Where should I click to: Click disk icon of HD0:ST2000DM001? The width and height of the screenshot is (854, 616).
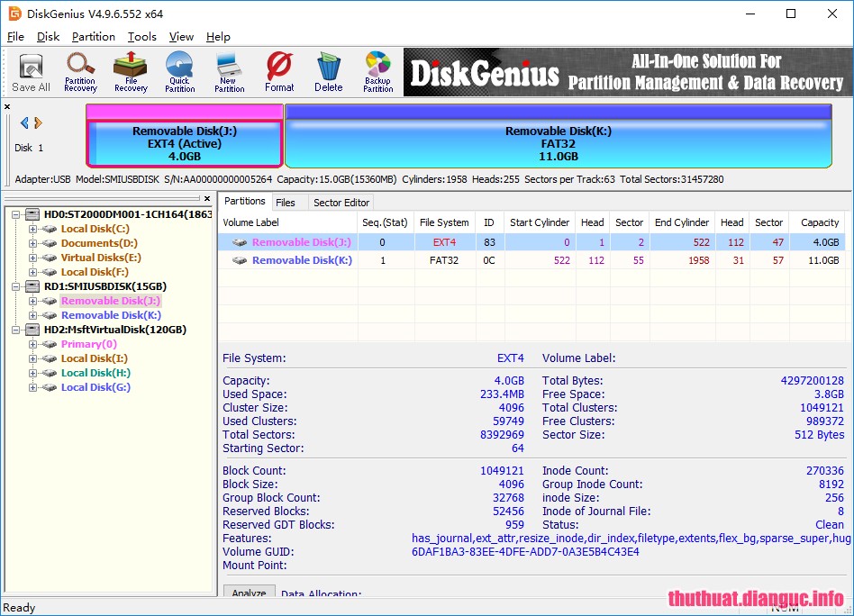32,214
